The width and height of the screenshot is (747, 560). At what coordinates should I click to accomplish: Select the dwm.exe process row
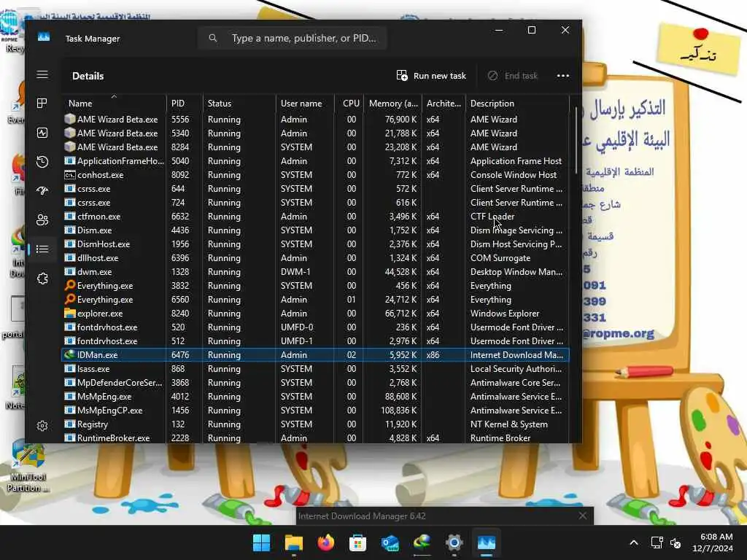315,271
